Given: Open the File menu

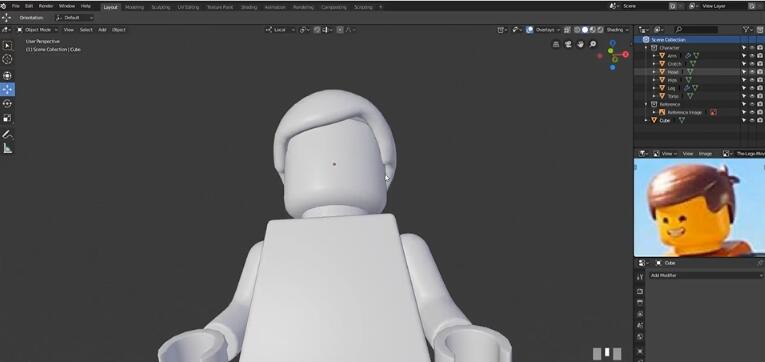Looking at the screenshot, I should (16, 6).
